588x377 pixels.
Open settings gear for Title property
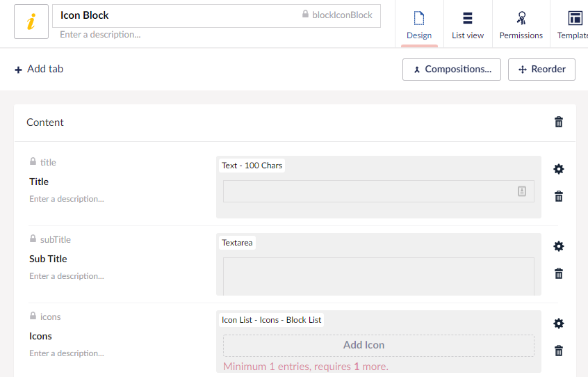tap(558, 169)
